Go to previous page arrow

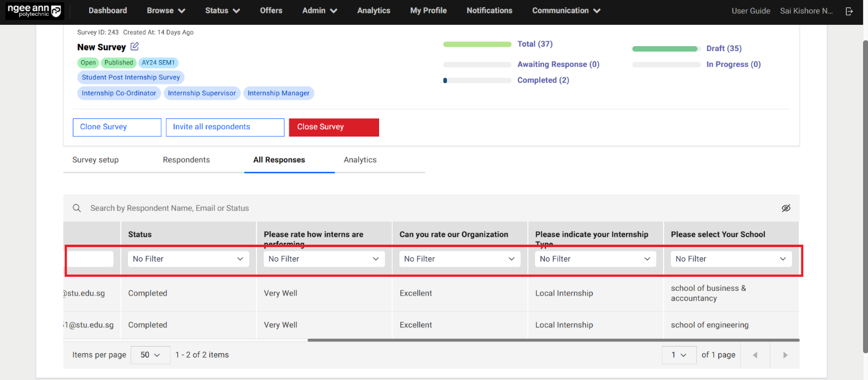pyautogui.click(x=755, y=355)
